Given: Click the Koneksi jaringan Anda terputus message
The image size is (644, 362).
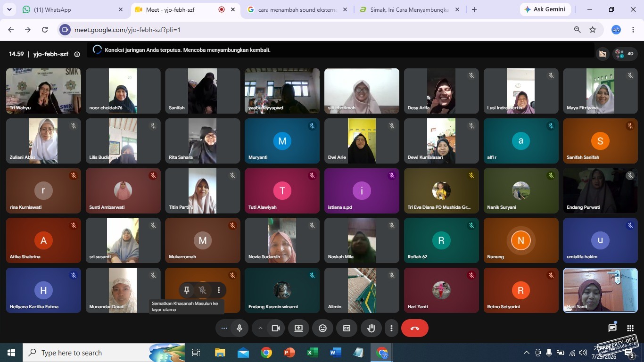Looking at the screenshot, I should [188, 50].
